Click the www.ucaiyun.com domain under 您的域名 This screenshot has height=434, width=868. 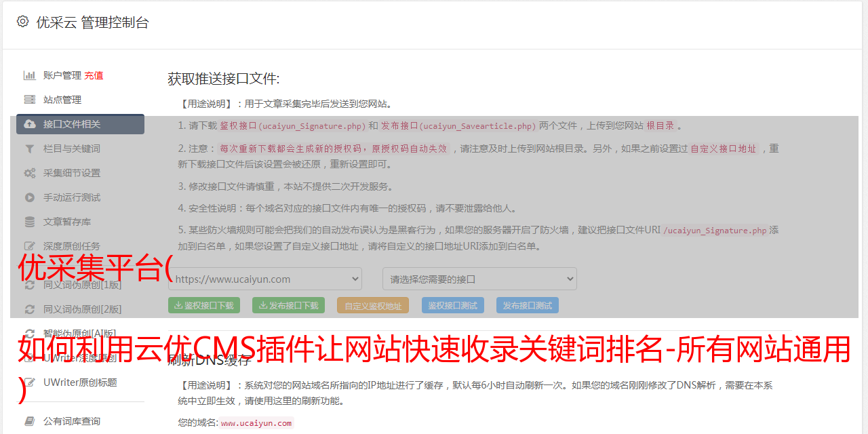pyautogui.click(x=256, y=423)
